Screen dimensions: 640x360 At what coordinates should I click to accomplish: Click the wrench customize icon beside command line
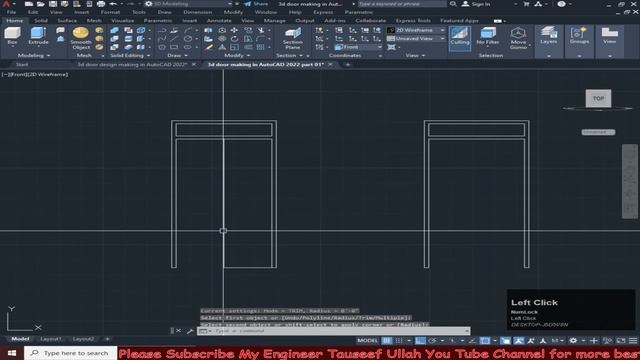click(x=190, y=331)
